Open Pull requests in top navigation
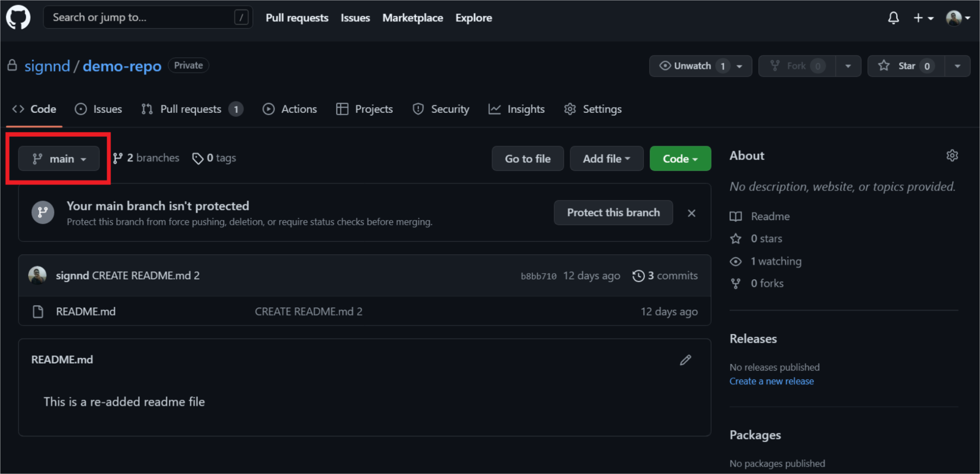This screenshot has height=474, width=980. pyautogui.click(x=297, y=18)
